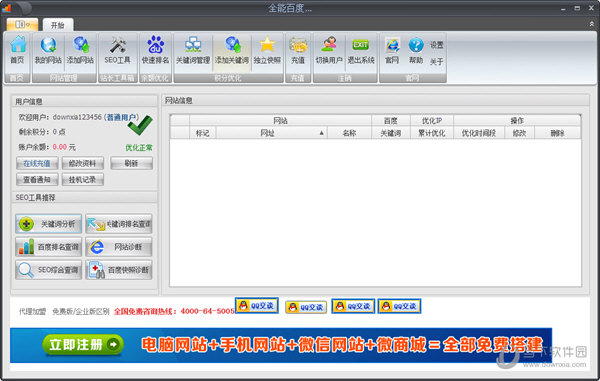Launch the 网站诊断 tool
600x381 pixels.
click(119, 247)
